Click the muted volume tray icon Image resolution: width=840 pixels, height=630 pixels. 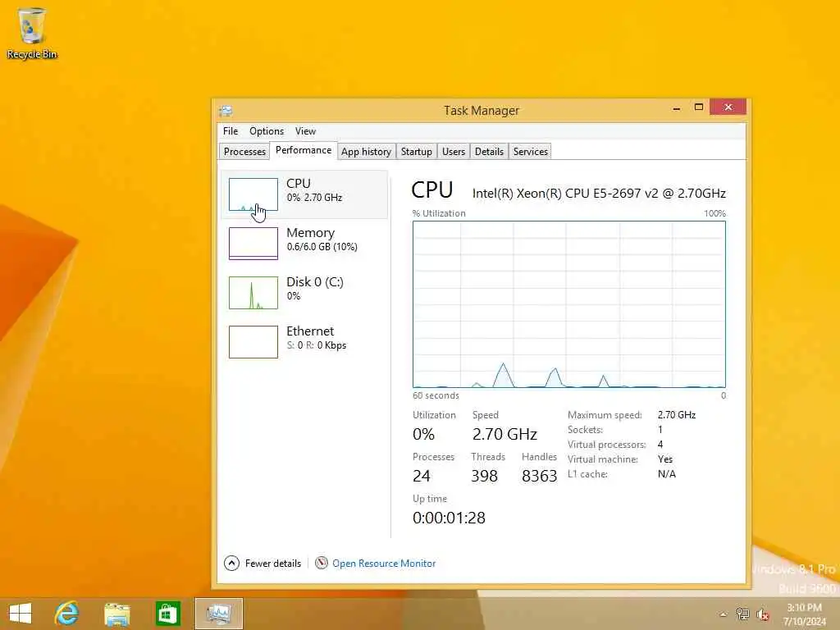coord(762,614)
